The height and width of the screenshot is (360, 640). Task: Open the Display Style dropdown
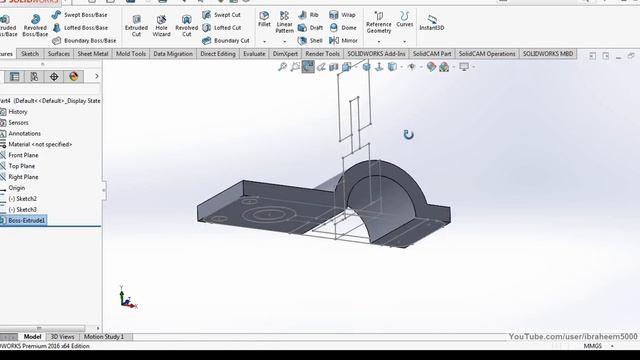click(x=392, y=67)
